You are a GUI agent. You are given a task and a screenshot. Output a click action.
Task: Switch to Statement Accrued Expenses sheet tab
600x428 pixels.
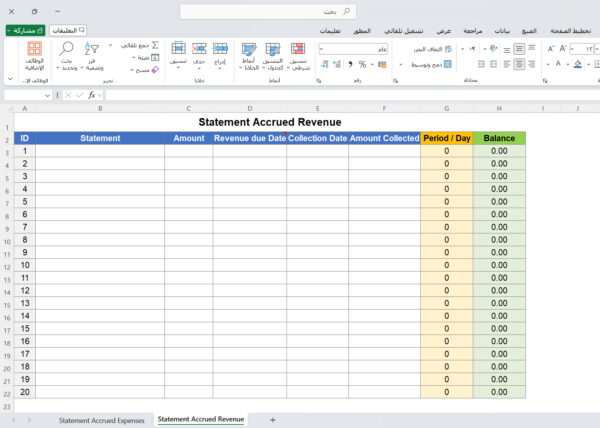[101, 420]
